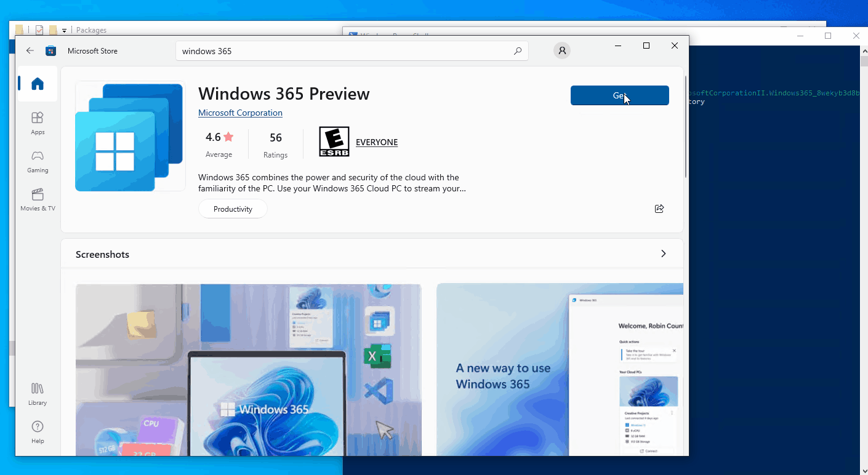Open the Library in sidebar

(38, 394)
